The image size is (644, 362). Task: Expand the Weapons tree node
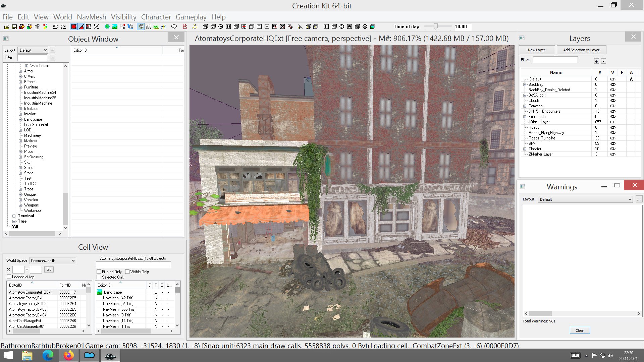(x=20, y=205)
